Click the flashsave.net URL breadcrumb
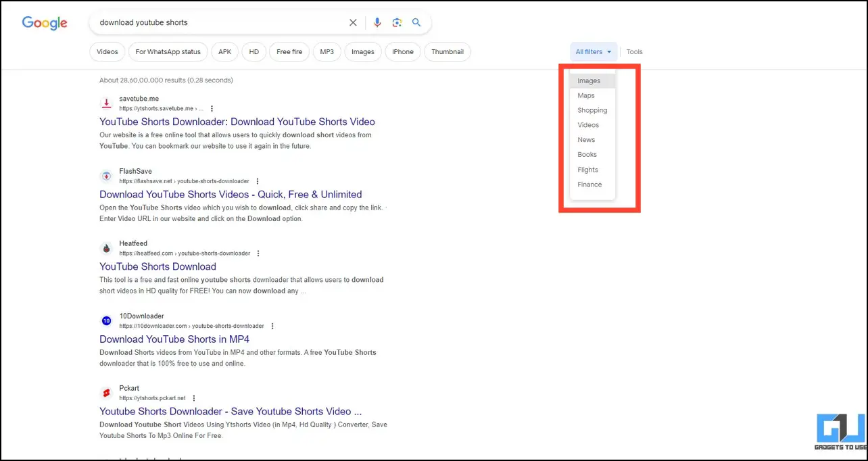Viewport: 868px width, 461px height. click(x=185, y=181)
